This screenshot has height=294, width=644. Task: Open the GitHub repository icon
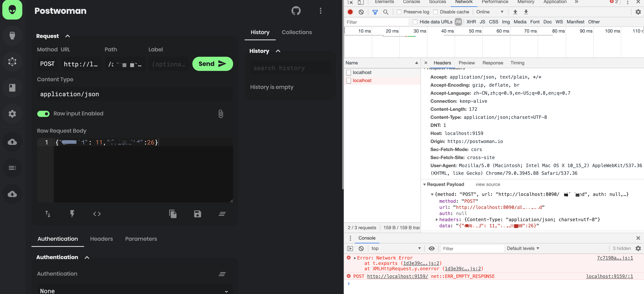coord(296,11)
